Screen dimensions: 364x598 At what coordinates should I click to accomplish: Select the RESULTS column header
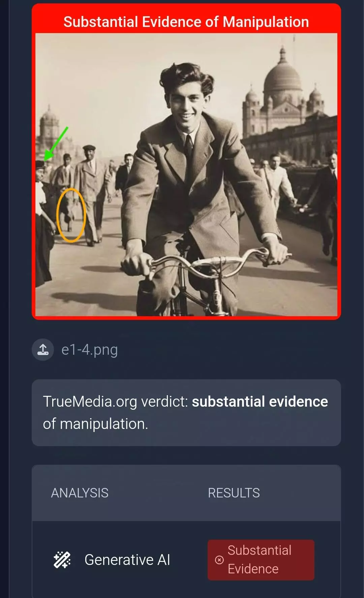coord(234,493)
